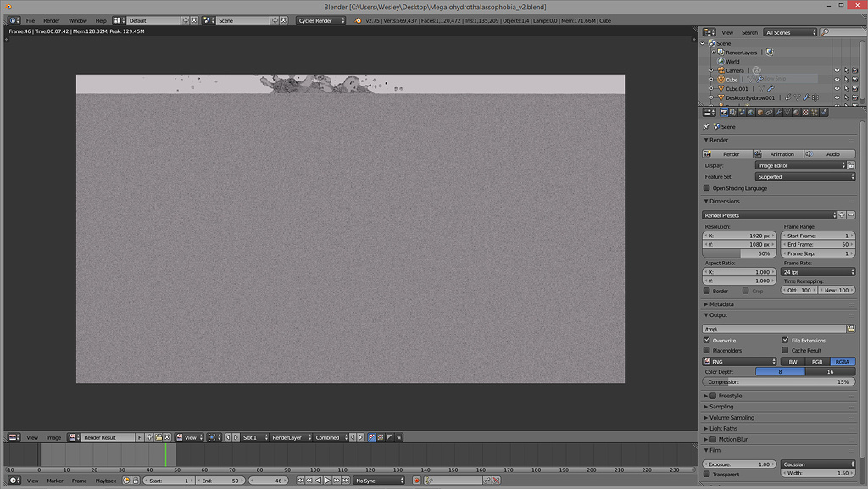Viewport: 868px width, 489px height.
Task: Open the Help menu
Action: coord(101,21)
